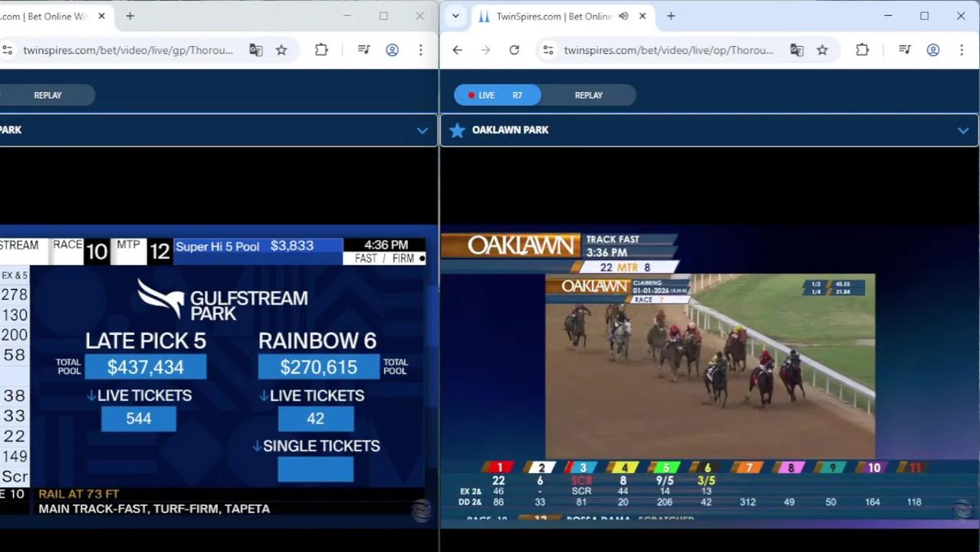
Task: Open a new tab in the right window
Action: click(671, 16)
